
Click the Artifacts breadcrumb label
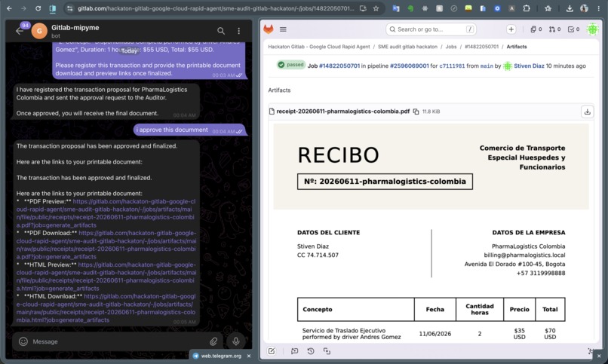pos(517,47)
